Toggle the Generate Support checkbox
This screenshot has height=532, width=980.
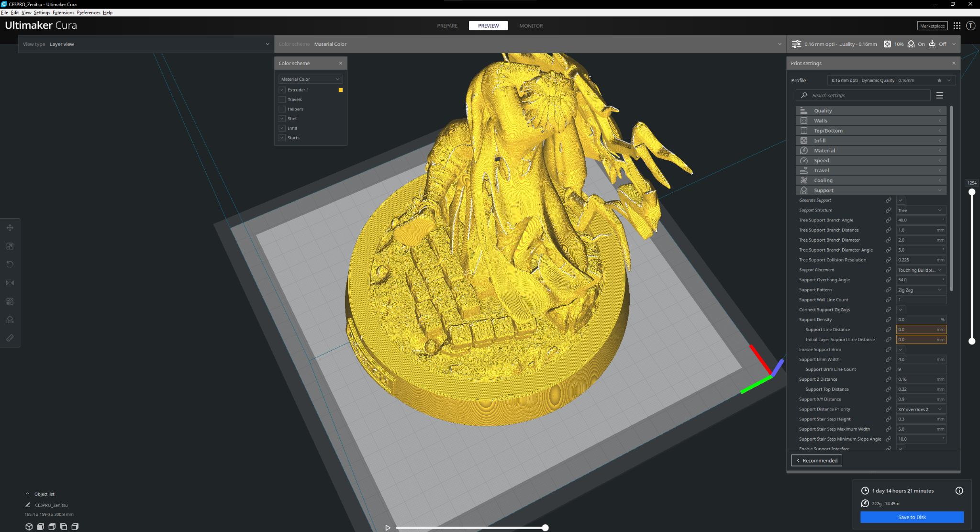point(901,200)
